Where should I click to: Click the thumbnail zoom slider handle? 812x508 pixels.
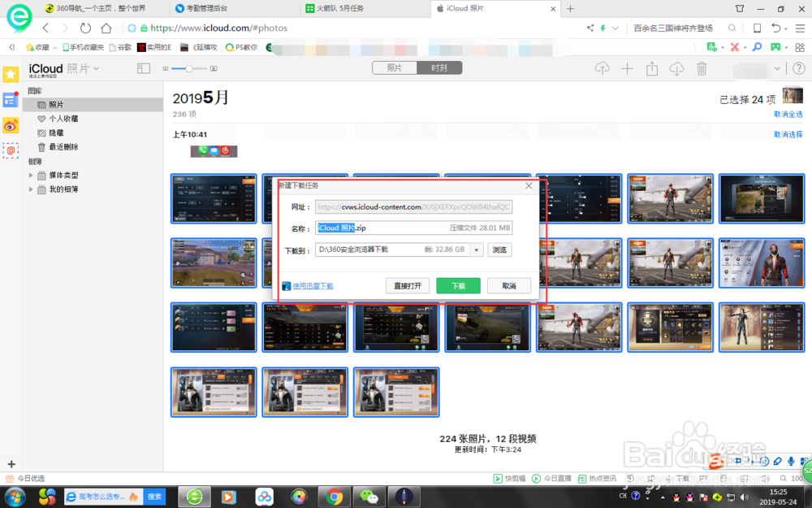[x=189, y=68]
